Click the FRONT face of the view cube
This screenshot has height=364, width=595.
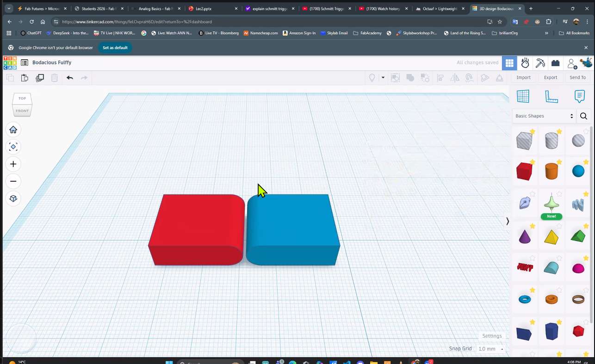point(22,111)
